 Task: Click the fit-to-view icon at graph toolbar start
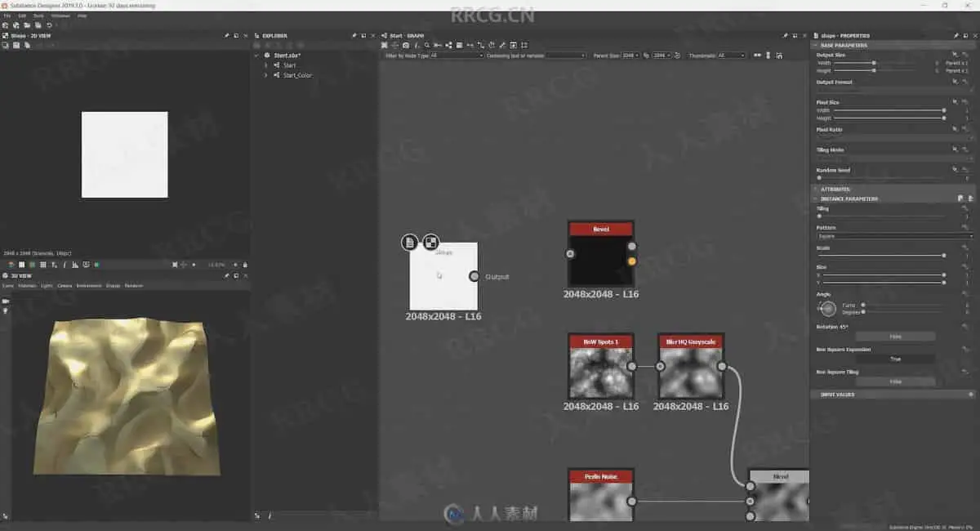pyautogui.click(x=384, y=45)
